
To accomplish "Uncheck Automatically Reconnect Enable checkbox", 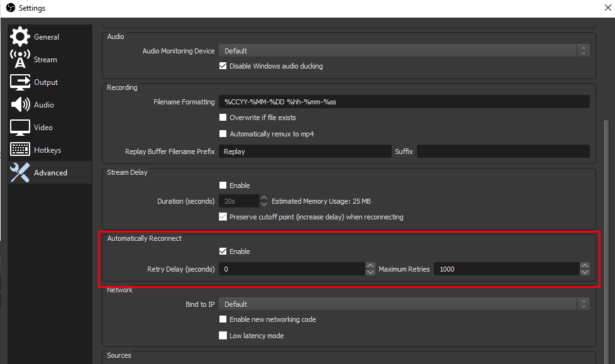I will 223,251.
